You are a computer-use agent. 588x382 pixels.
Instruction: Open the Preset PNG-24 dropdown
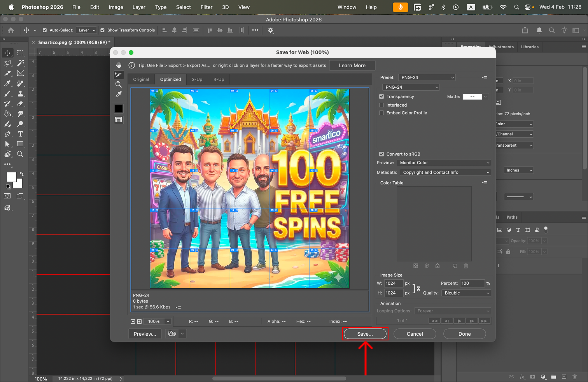[427, 77]
